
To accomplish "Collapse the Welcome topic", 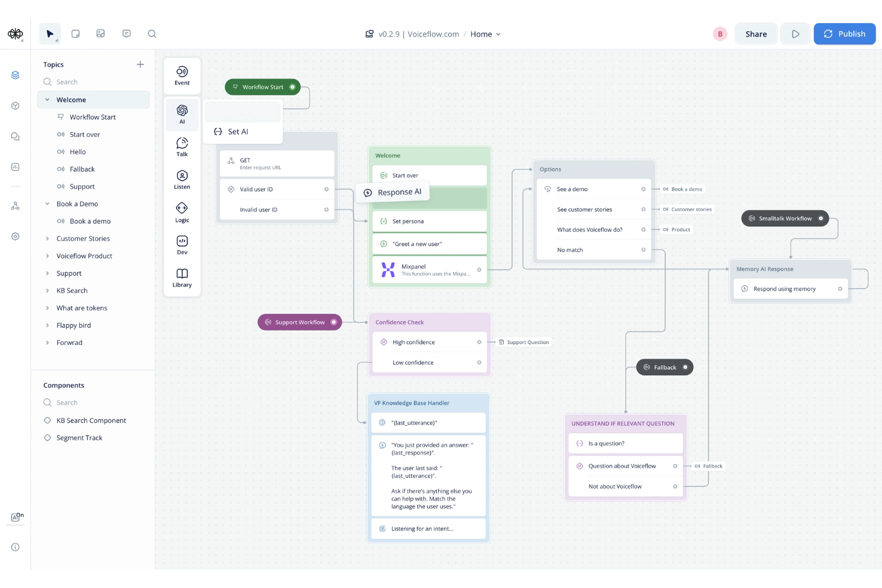I will 47,99.
